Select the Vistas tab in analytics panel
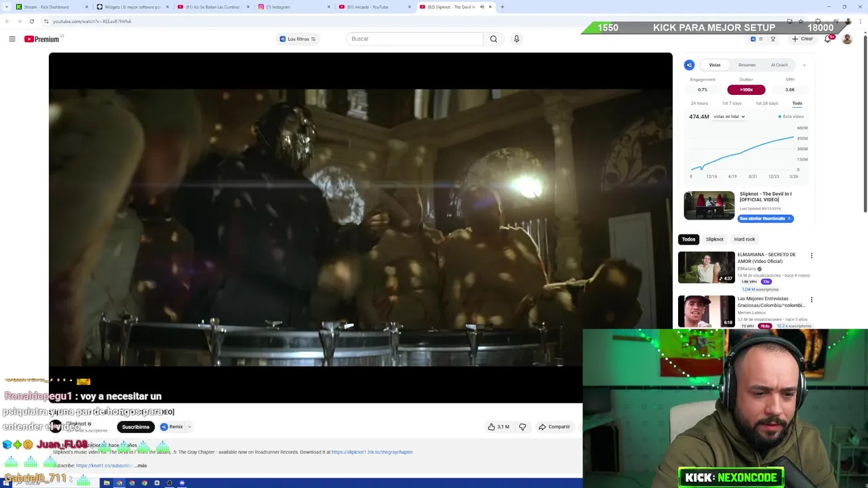The height and width of the screenshot is (488, 868). (715, 65)
